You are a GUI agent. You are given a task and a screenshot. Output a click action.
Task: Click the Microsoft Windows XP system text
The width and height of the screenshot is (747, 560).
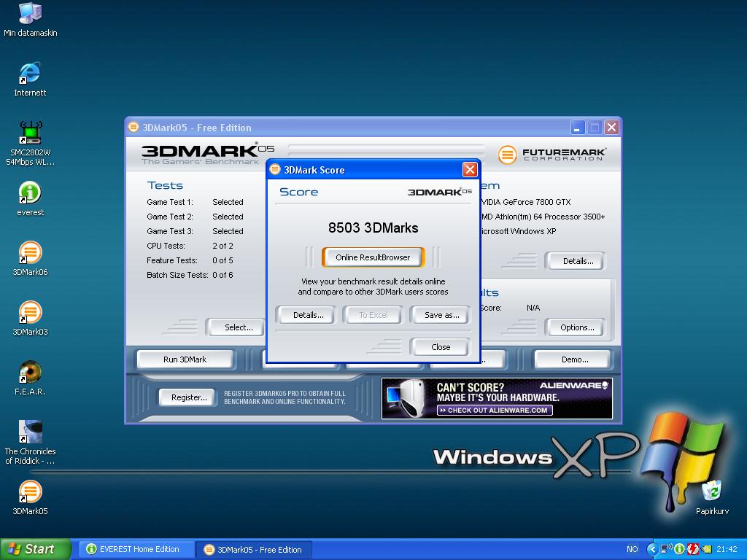point(519,231)
